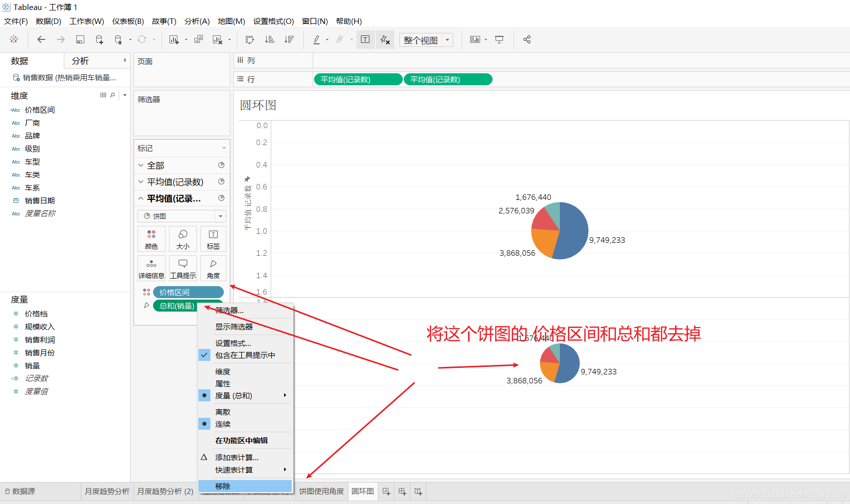Click the Angle (角度) mark card

click(x=213, y=268)
